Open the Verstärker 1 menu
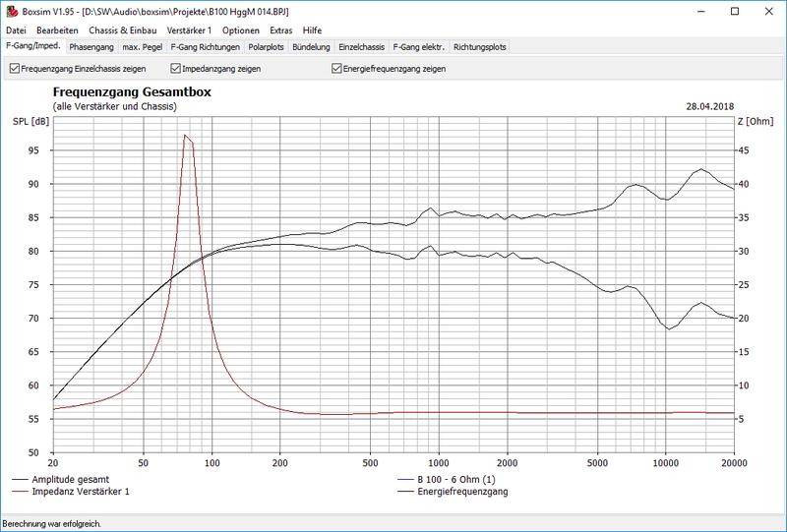This screenshot has width=787, height=532. [190, 30]
